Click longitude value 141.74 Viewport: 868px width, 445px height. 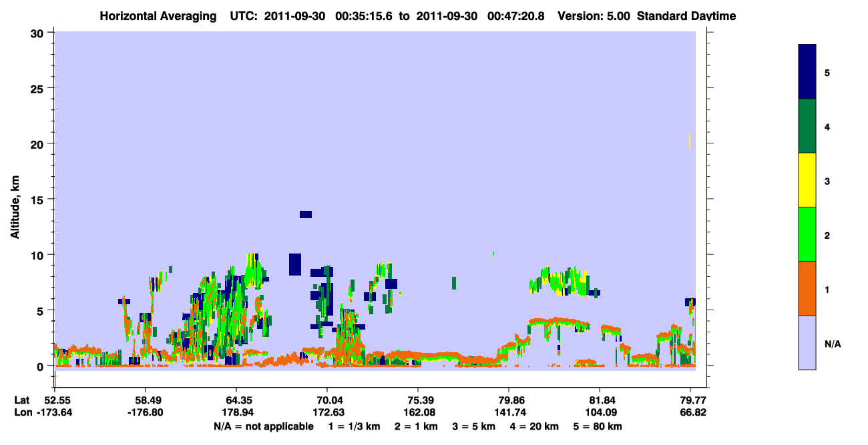pyautogui.click(x=509, y=412)
